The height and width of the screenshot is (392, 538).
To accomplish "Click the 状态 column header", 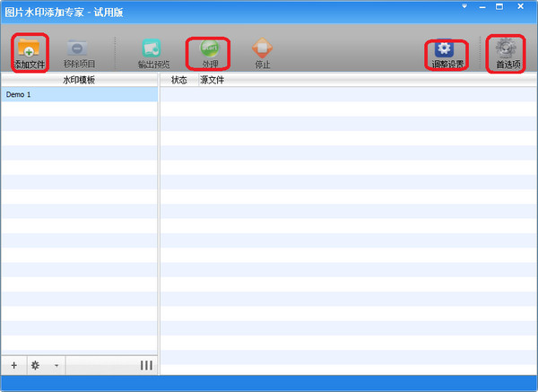I will pyautogui.click(x=179, y=80).
